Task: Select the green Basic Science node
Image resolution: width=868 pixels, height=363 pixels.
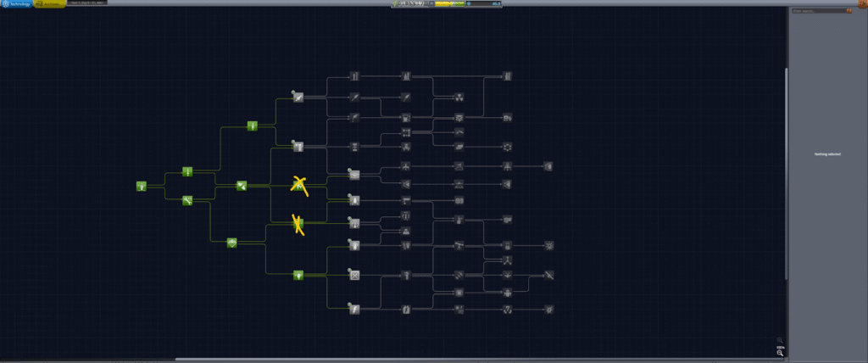Action: [x=298, y=275]
